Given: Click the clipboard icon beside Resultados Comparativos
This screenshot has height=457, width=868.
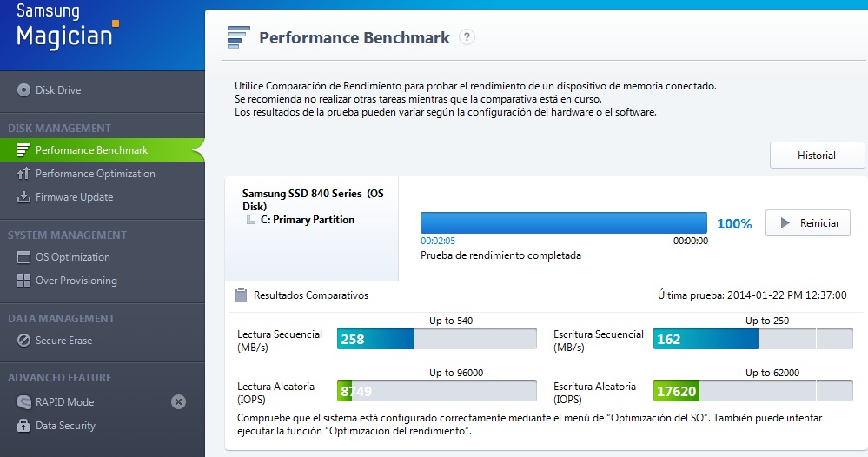Looking at the screenshot, I should tap(241, 295).
